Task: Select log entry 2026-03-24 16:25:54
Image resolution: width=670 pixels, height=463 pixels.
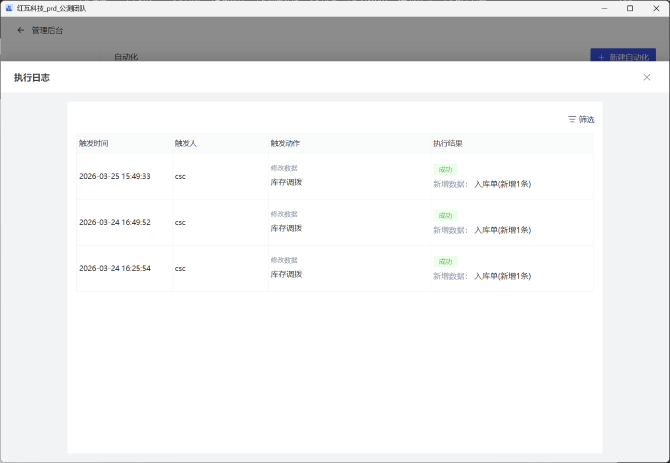Action: 115,268
